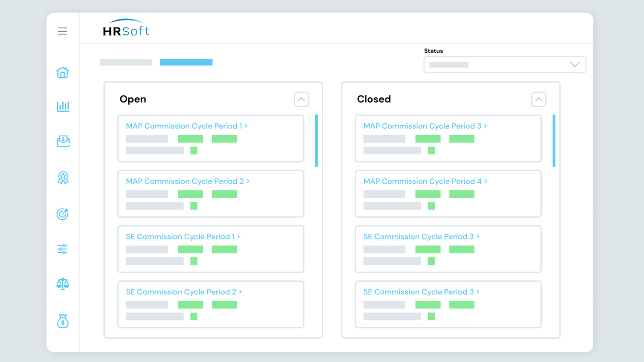Open the bar chart analytics icon
This screenshot has height=362, width=644.
click(x=63, y=106)
